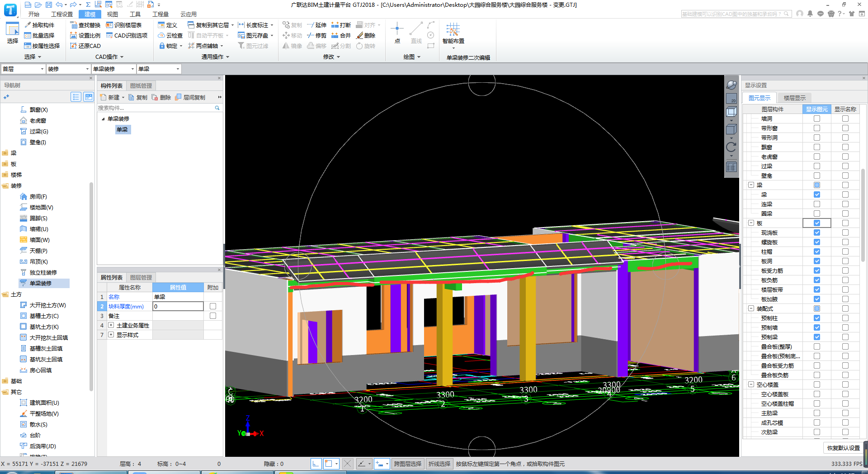The image size is (868, 474).
Task: Click 设置比例 set scale tool
Action: click(85, 35)
